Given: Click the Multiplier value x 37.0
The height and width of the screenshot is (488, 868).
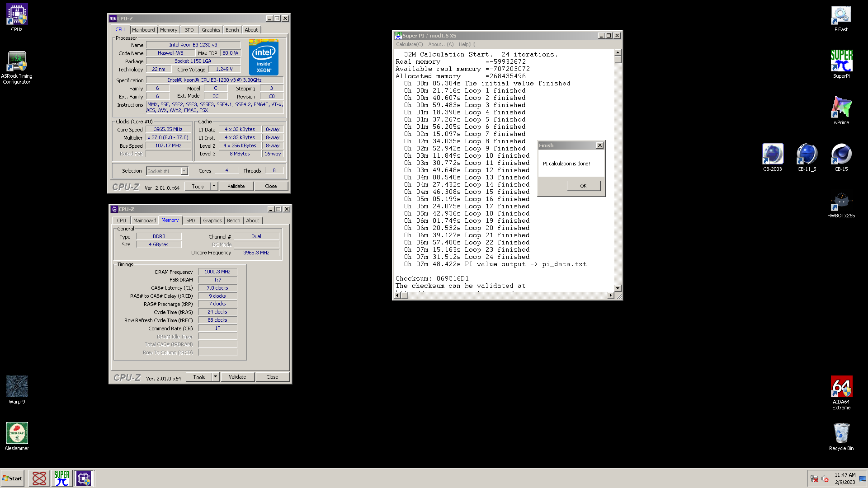Looking at the screenshot, I should (168, 137).
